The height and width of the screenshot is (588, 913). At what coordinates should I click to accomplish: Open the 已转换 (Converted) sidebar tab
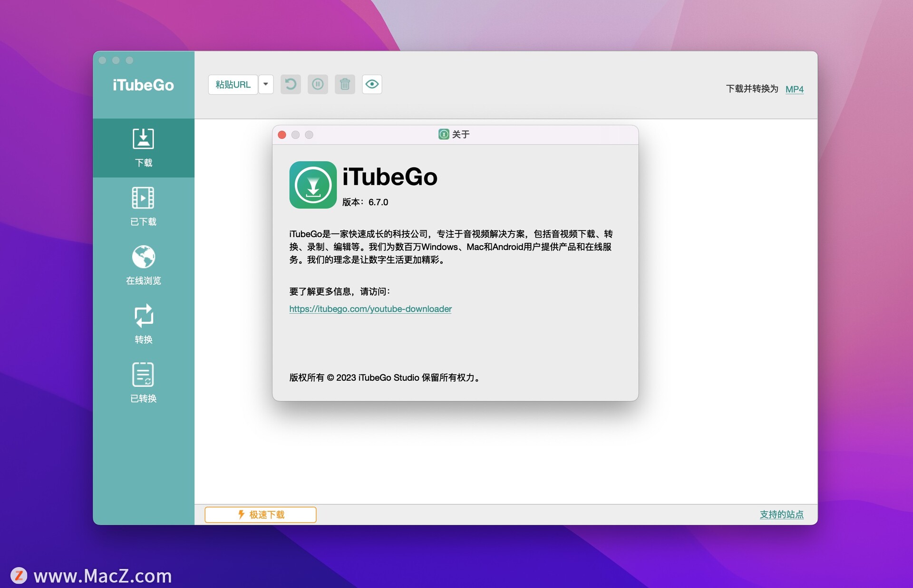[x=143, y=384]
